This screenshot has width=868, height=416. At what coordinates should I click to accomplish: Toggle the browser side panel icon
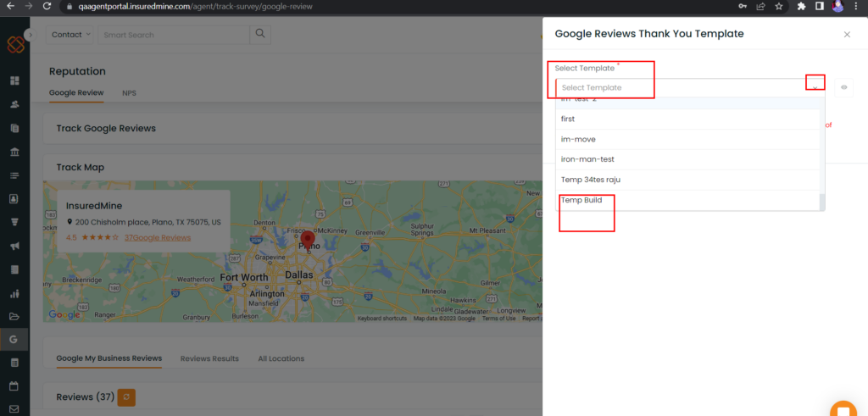pyautogui.click(x=820, y=6)
